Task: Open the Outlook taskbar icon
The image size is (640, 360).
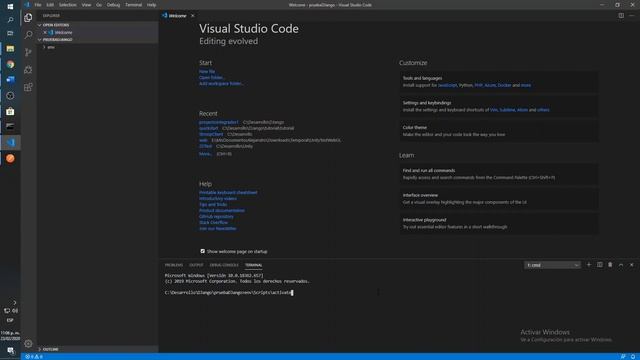Action: coord(10,80)
